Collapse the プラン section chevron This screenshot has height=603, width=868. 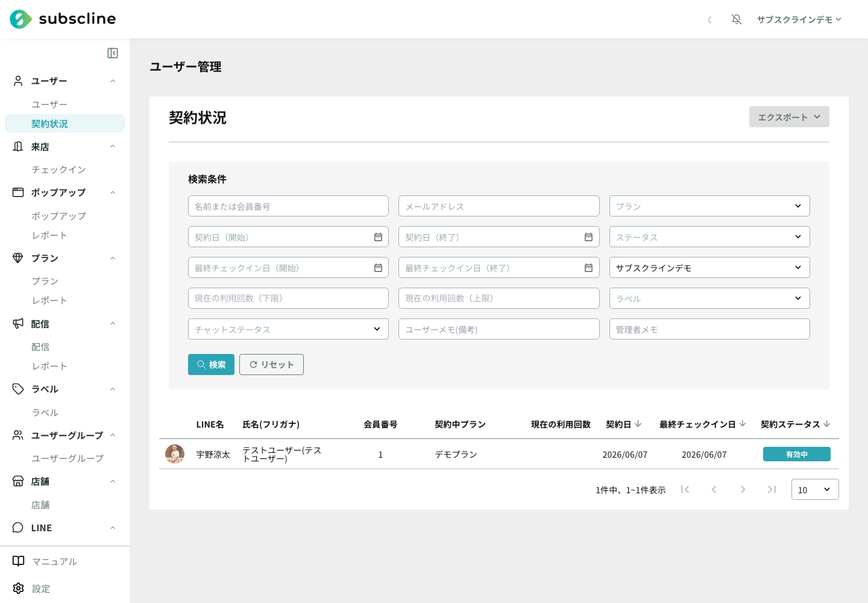[113, 258]
